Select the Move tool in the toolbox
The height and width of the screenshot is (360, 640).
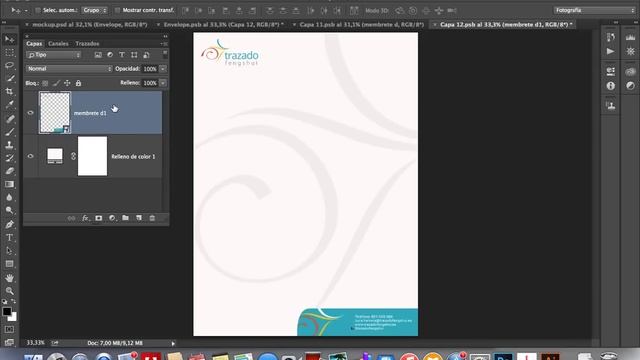9,39
